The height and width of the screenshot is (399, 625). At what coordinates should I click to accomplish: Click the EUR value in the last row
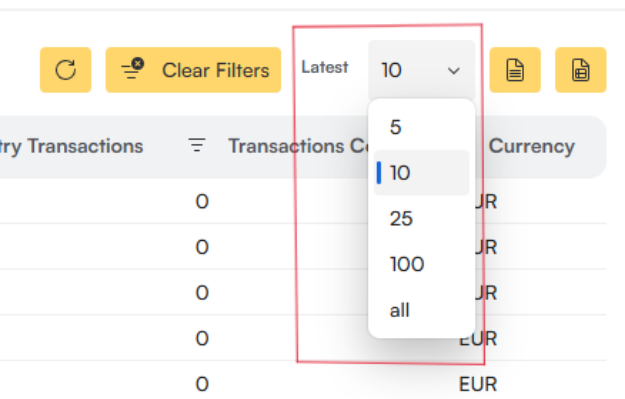point(478,385)
